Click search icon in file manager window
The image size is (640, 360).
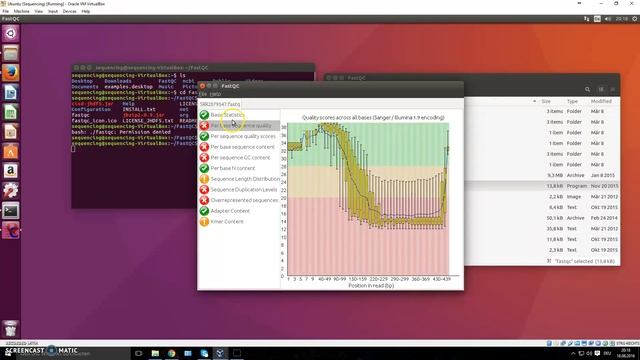(x=587, y=89)
